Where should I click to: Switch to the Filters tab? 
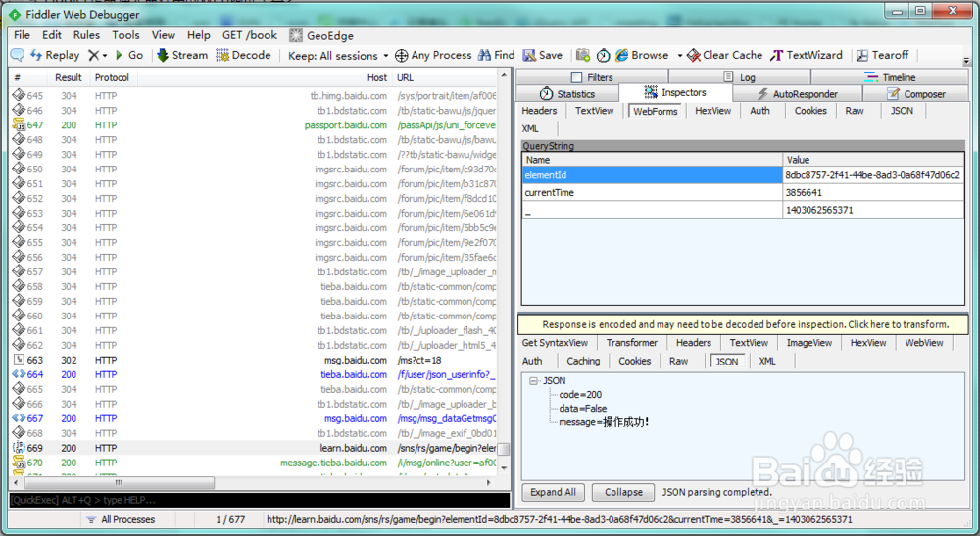click(x=592, y=76)
